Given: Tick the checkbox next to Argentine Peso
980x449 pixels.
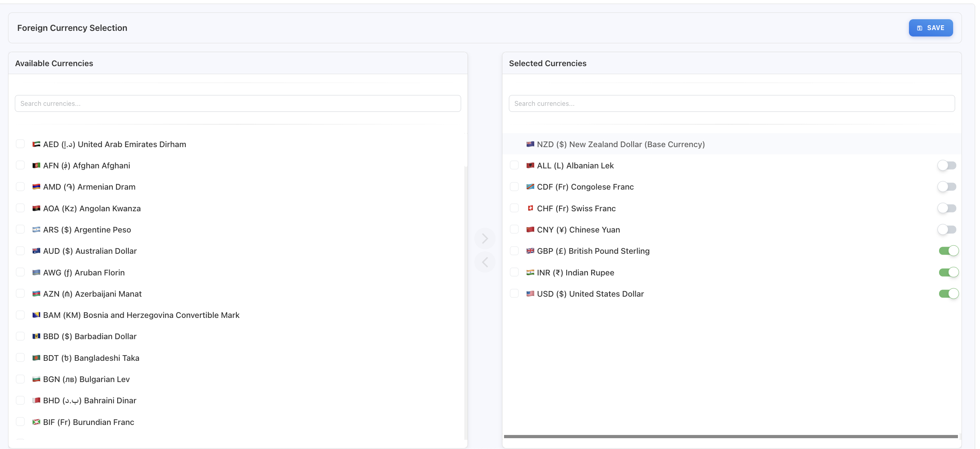Looking at the screenshot, I should click(20, 229).
